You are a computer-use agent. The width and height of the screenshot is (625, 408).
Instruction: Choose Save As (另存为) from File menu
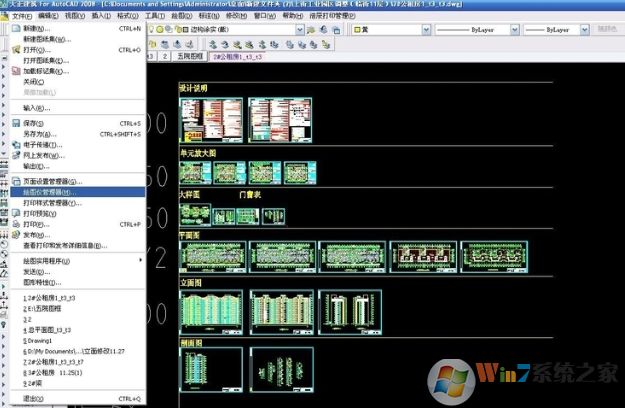coord(38,134)
